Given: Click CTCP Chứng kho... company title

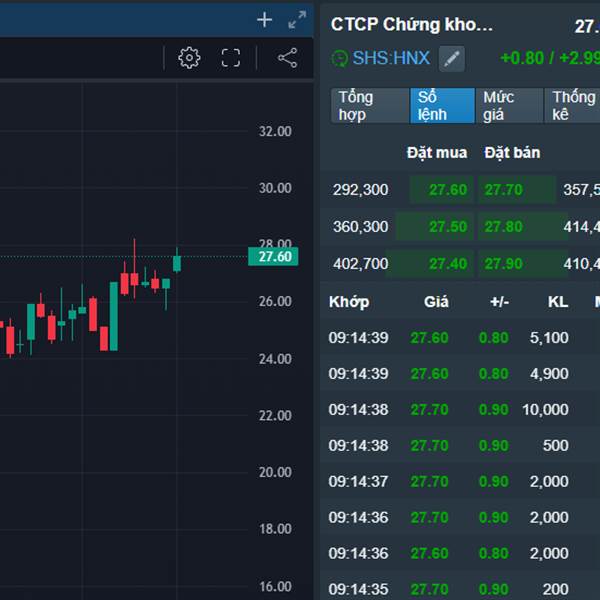Looking at the screenshot, I should (412, 24).
